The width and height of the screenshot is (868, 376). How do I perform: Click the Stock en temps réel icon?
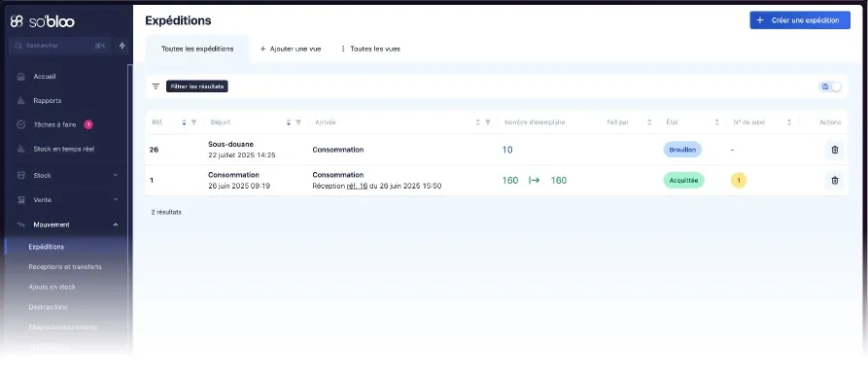(x=21, y=149)
